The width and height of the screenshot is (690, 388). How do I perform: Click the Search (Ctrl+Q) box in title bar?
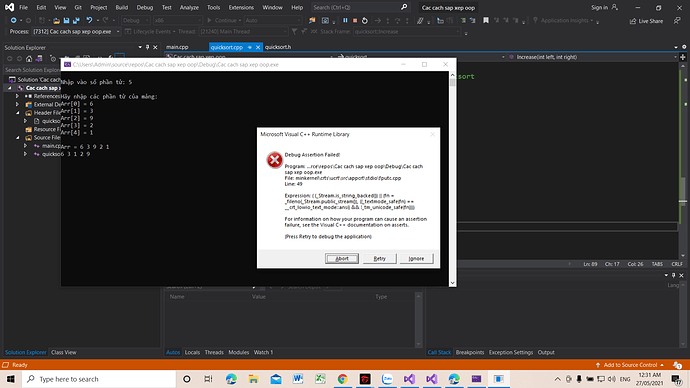[360, 7]
